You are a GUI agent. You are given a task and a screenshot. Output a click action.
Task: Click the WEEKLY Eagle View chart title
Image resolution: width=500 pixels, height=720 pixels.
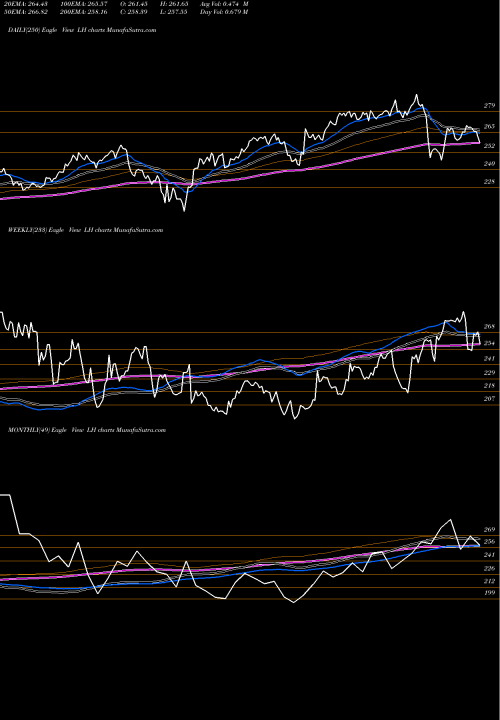[85, 230]
